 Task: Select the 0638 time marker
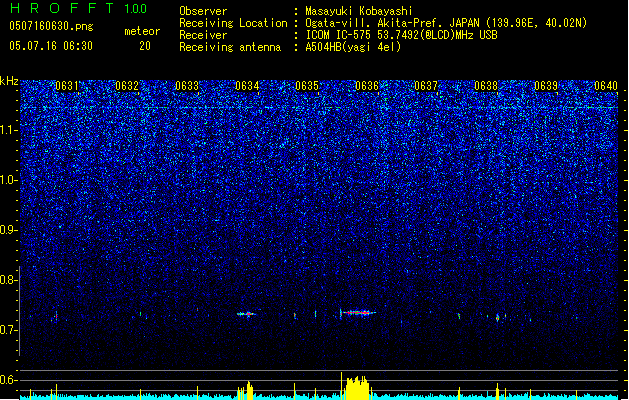point(486,86)
